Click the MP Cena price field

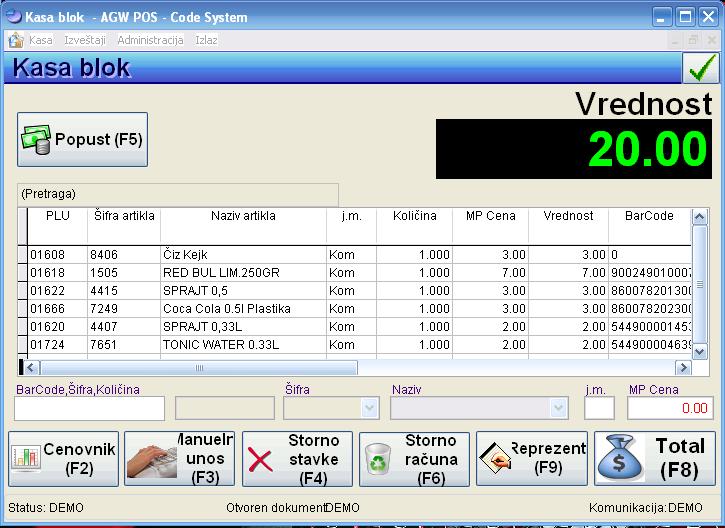(x=668, y=408)
